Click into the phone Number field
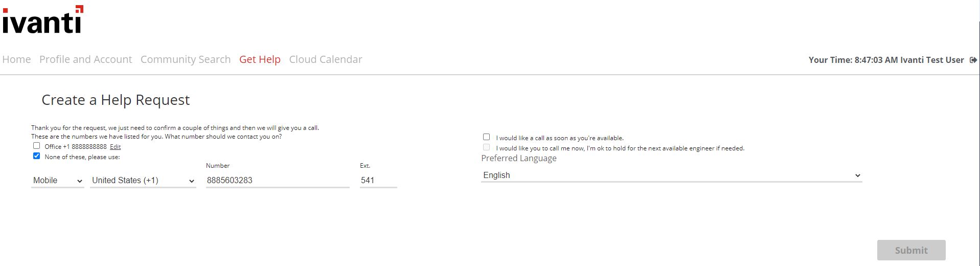980x266 pixels. coord(277,181)
